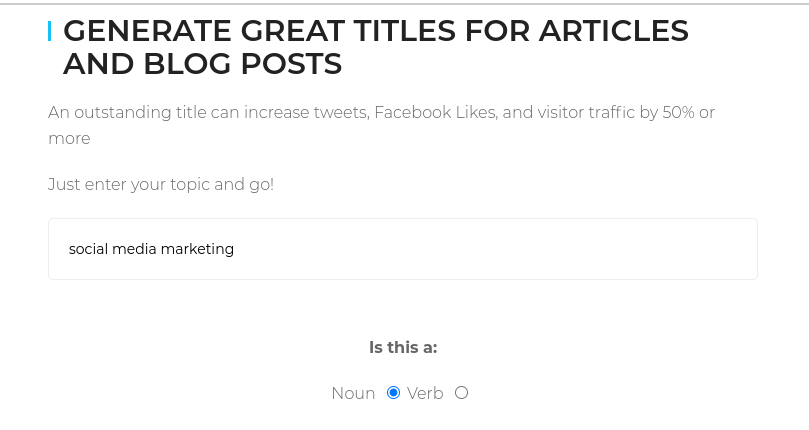Click the 'Noun' option label
The image size is (809, 430).
353,394
